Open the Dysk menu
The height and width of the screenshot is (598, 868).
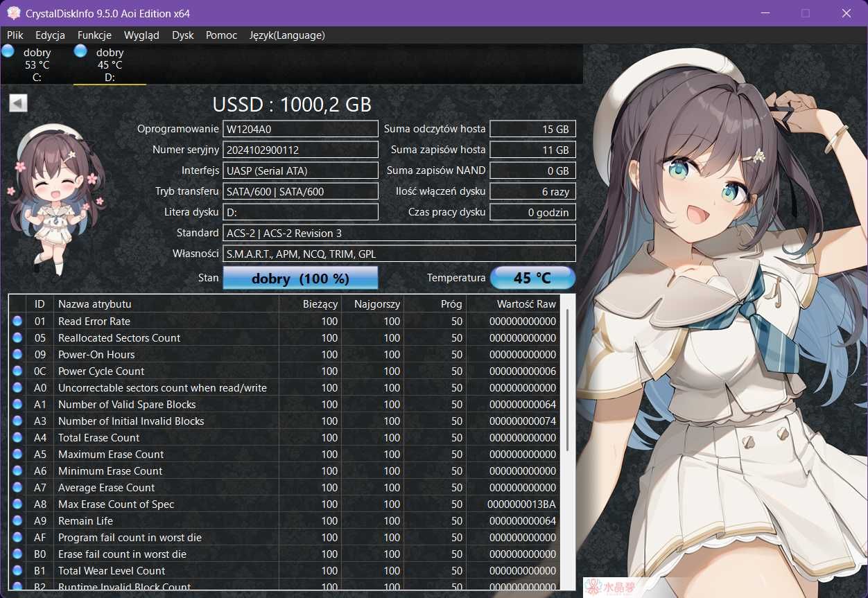pyautogui.click(x=183, y=35)
